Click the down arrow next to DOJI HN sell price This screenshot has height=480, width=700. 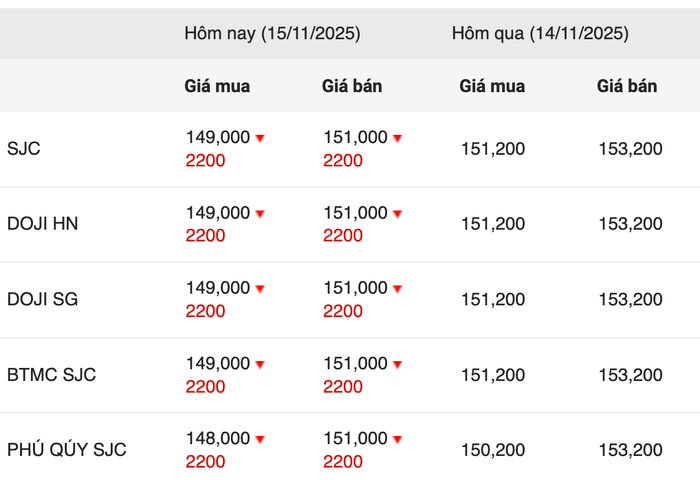click(x=397, y=214)
